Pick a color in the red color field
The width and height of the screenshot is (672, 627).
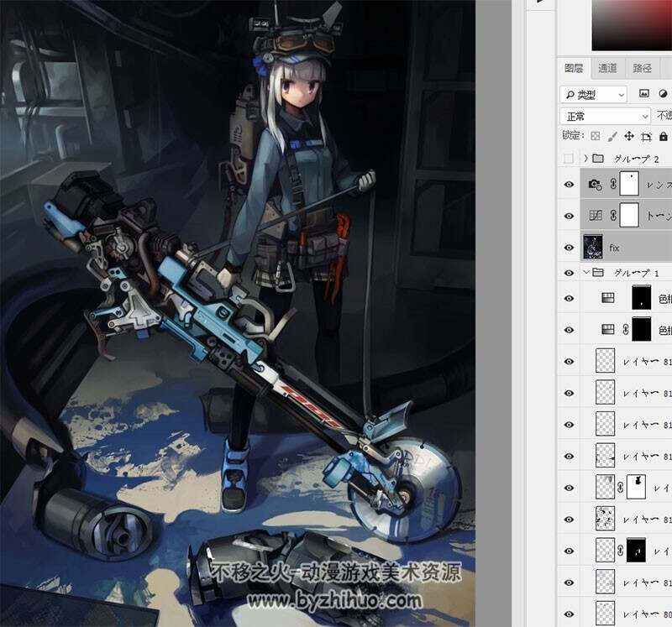(632, 25)
